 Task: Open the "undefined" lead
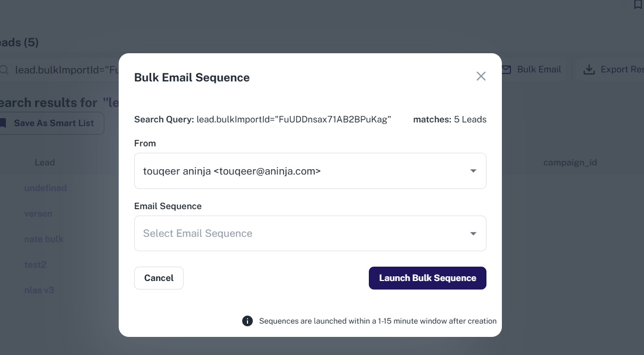pyautogui.click(x=45, y=188)
